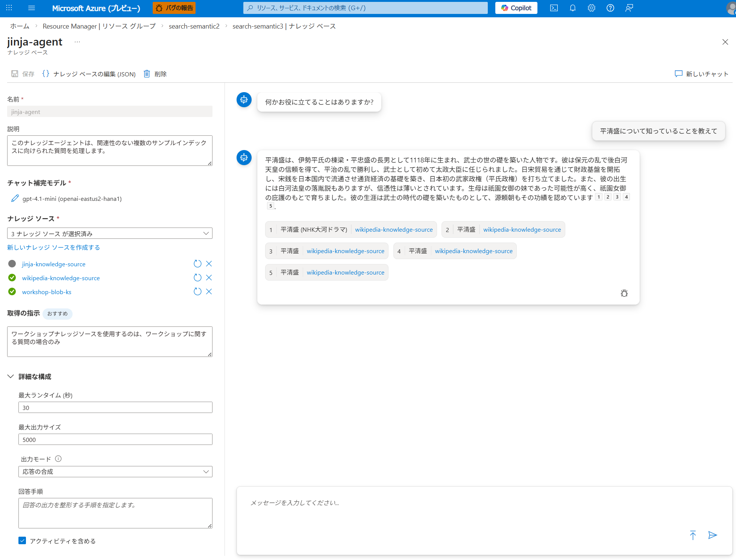Toggle the アクティビティを含める checkbox
Image resolution: width=736 pixels, height=560 pixels.
tap(22, 541)
